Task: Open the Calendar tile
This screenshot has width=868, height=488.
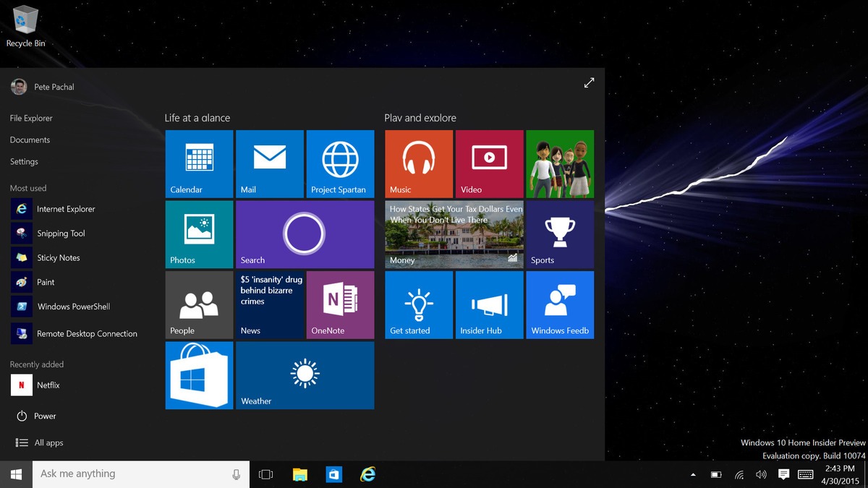Action: 199,164
